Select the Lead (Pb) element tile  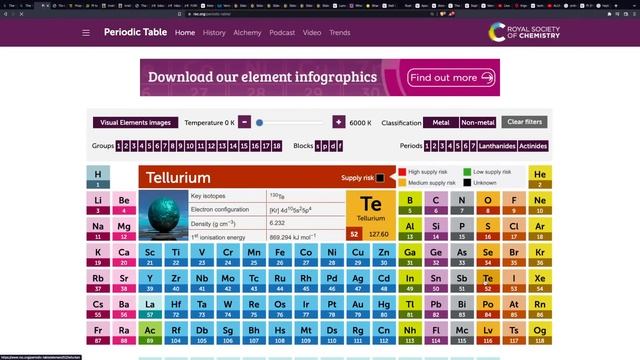point(436,307)
